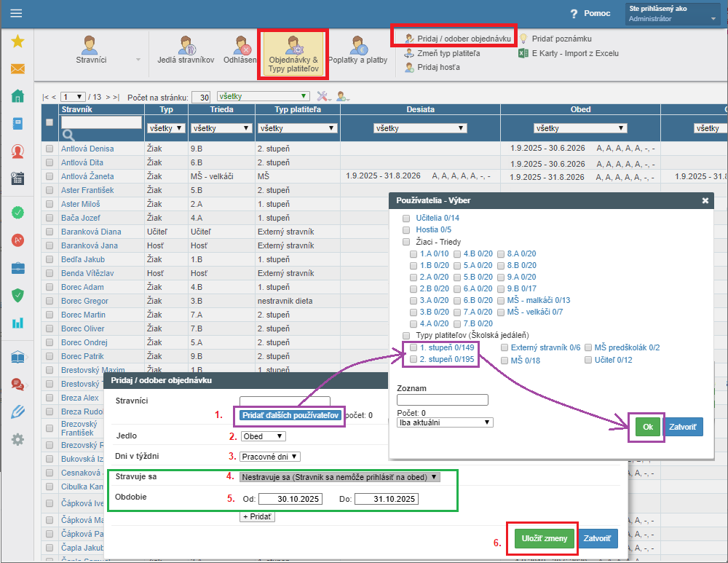
Task: Click the Od date field 30.10.2025
Action: tap(290, 499)
